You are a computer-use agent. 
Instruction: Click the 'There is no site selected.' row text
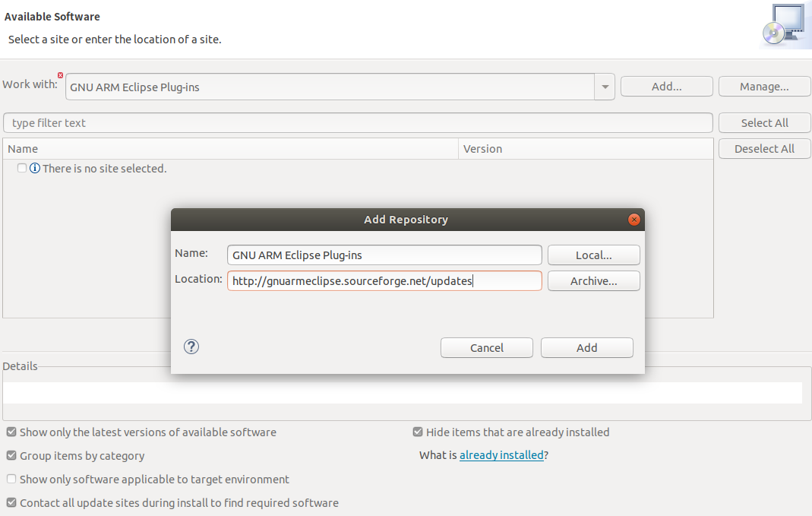(x=105, y=169)
